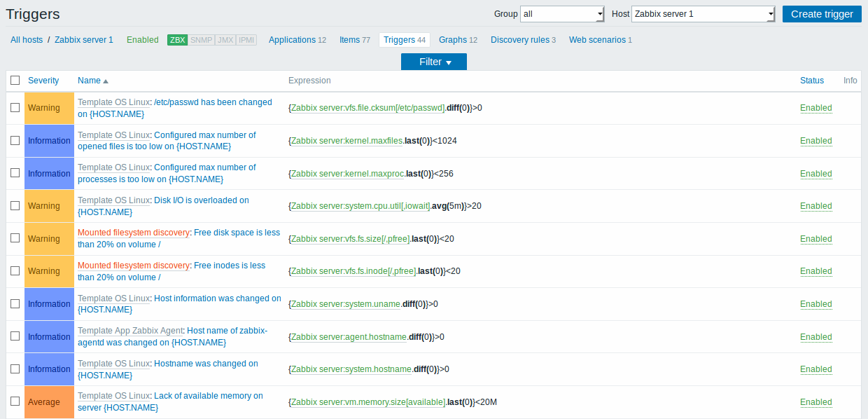Toggle Enabled status of Disk I/O trigger

click(816, 206)
